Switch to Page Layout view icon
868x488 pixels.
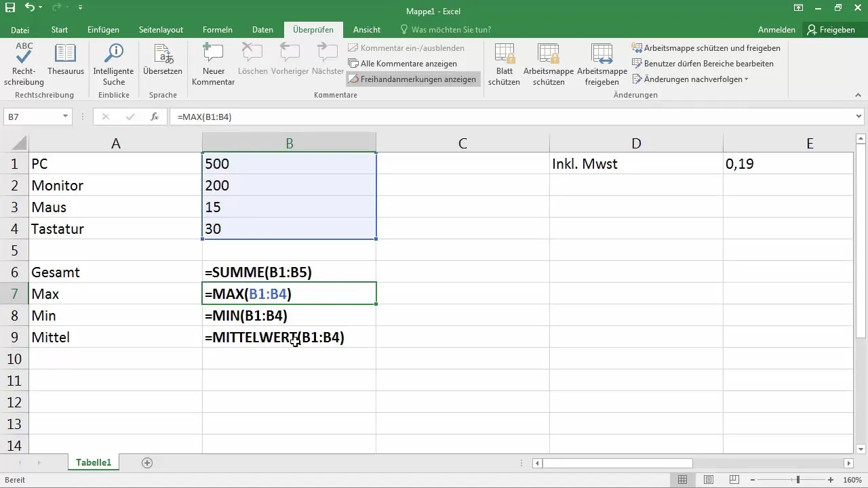coord(708,480)
